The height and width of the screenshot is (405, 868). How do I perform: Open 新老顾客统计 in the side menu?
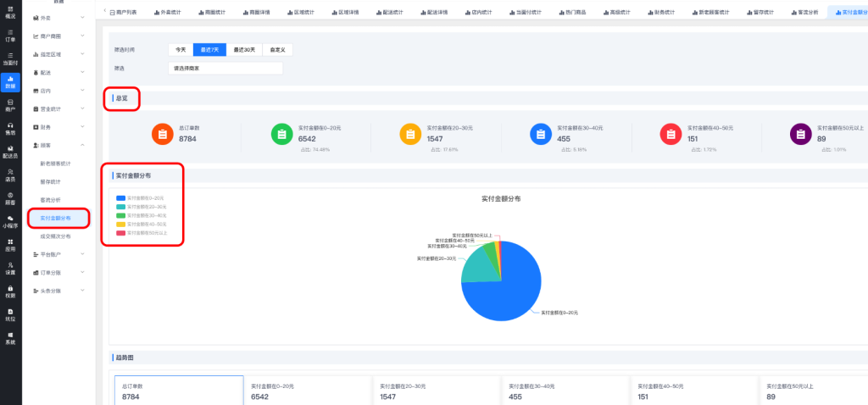tap(56, 163)
